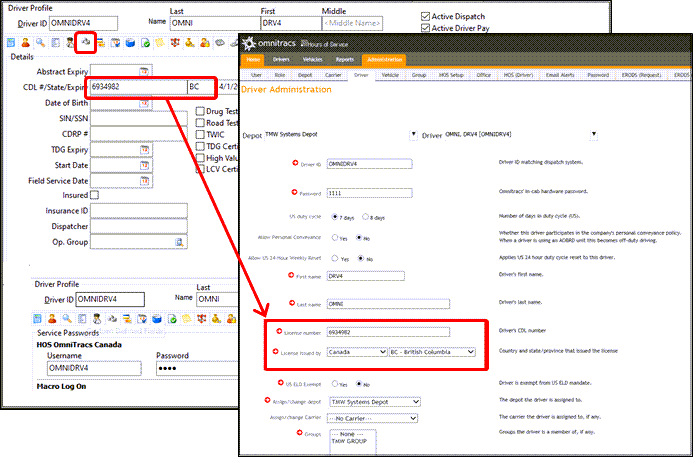The width and height of the screenshot is (693, 457).
Task: Open the HOS Setup tab
Action: 456,74
